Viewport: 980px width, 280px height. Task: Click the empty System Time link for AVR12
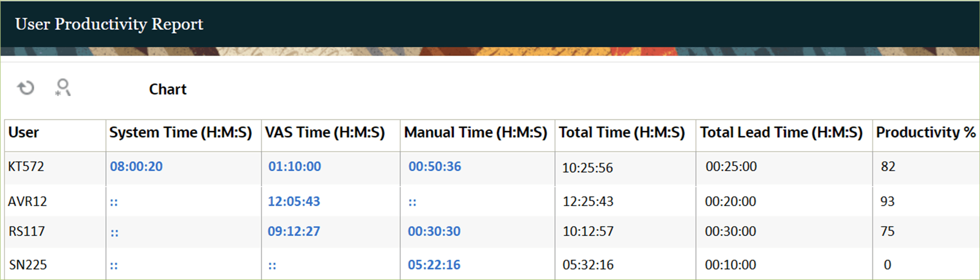coord(114,201)
